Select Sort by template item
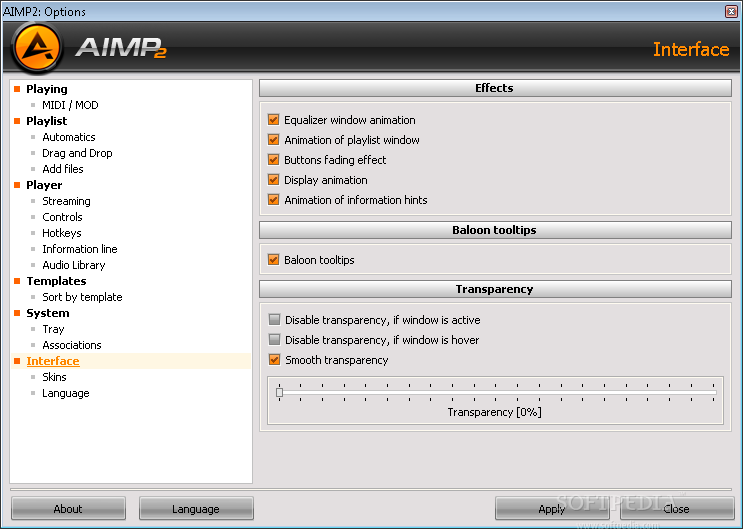This screenshot has width=743, height=529. point(82,297)
